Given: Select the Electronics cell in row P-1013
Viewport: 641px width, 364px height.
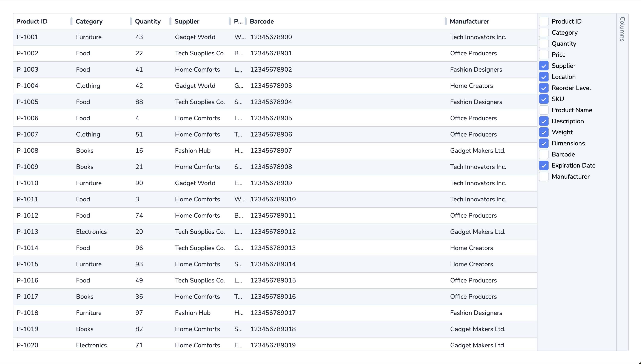Looking at the screenshot, I should (91, 232).
